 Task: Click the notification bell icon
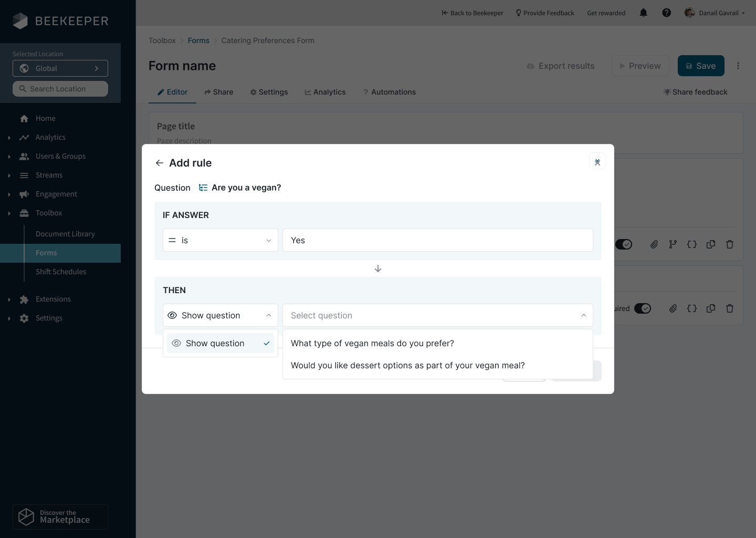[x=643, y=13]
